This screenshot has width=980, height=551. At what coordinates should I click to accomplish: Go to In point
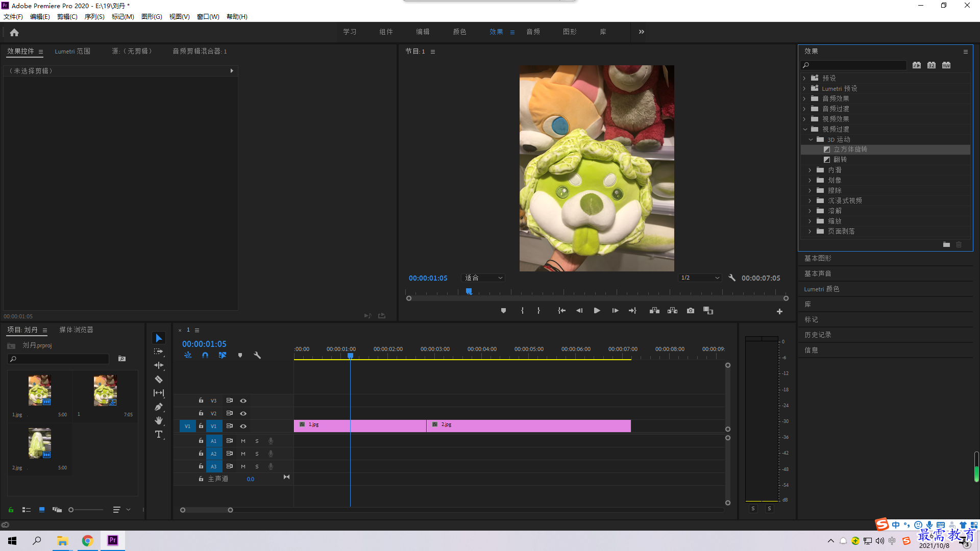click(x=561, y=311)
